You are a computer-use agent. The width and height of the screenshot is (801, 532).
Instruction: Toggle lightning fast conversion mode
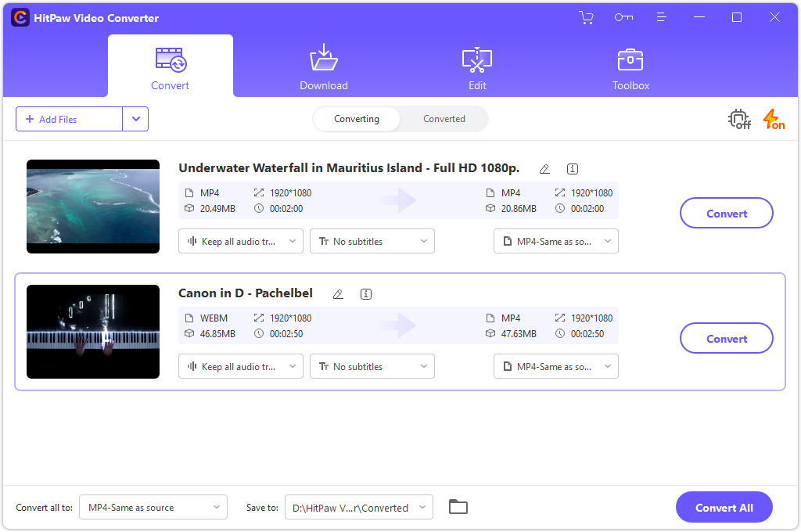click(773, 120)
